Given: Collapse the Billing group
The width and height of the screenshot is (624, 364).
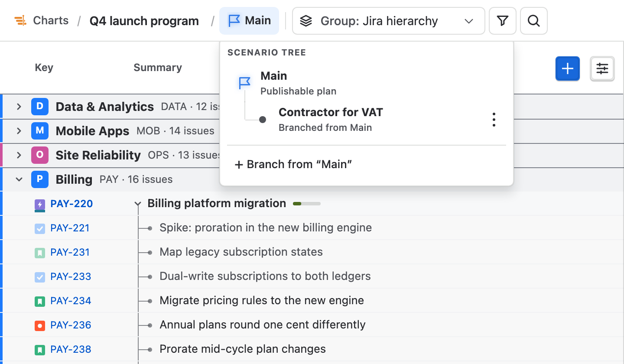Looking at the screenshot, I should (19, 179).
